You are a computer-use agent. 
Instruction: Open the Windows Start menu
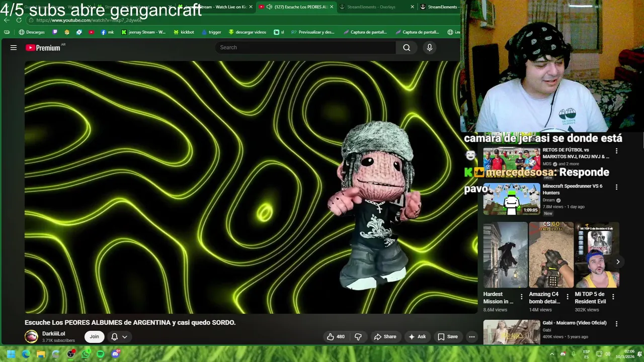[11, 354]
